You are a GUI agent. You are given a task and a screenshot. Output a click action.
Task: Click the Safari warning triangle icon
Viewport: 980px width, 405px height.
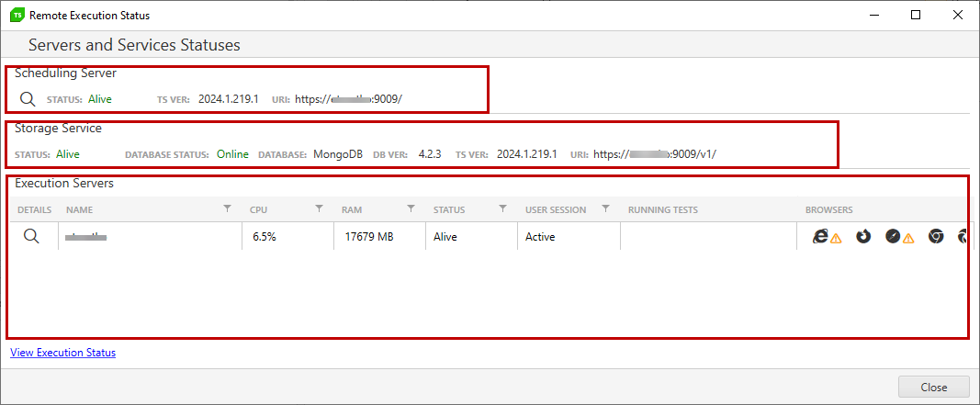[908, 238]
